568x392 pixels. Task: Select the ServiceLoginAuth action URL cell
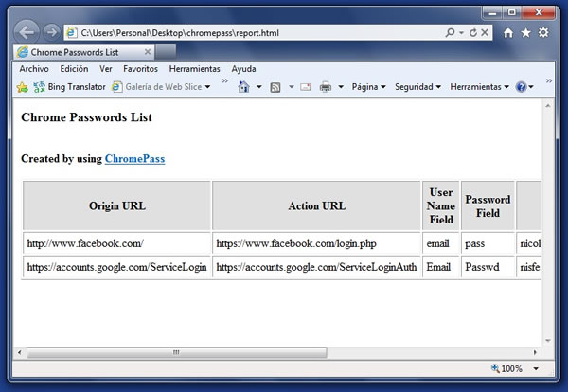pos(316,267)
